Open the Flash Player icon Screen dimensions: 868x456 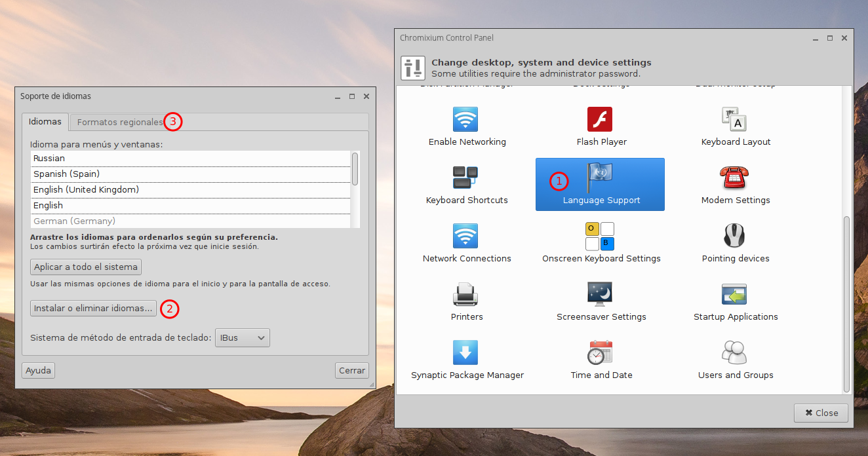600,120
